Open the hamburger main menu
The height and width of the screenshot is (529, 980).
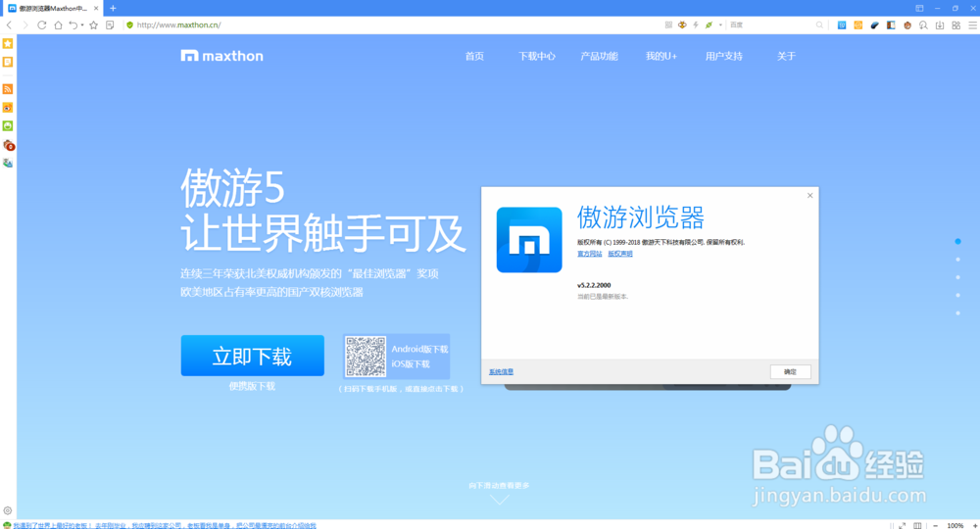[972, 25]
